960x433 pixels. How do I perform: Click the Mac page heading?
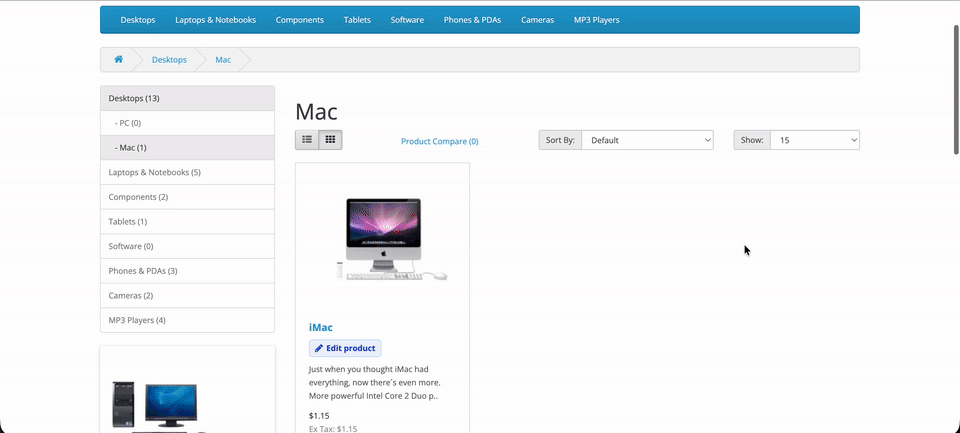coord(317,111)
